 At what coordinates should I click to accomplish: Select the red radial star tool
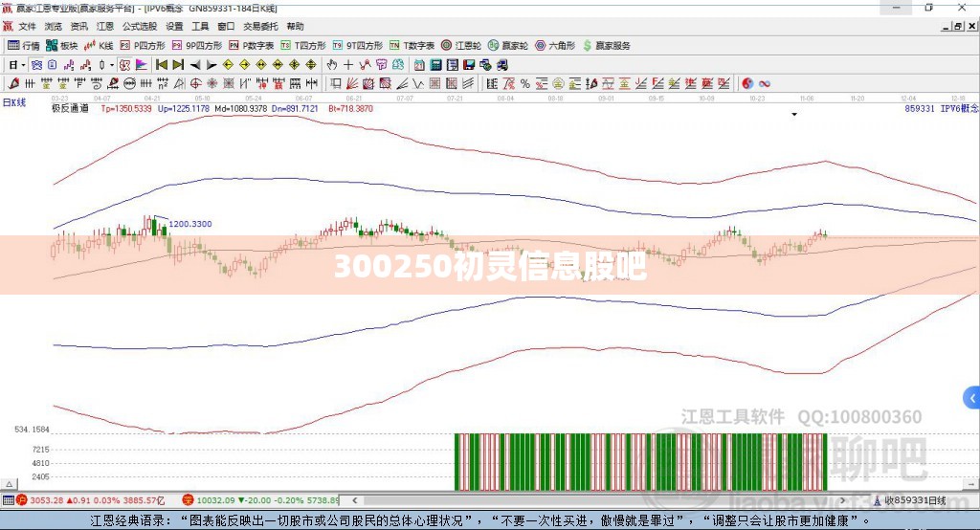[x=212, y=84]
